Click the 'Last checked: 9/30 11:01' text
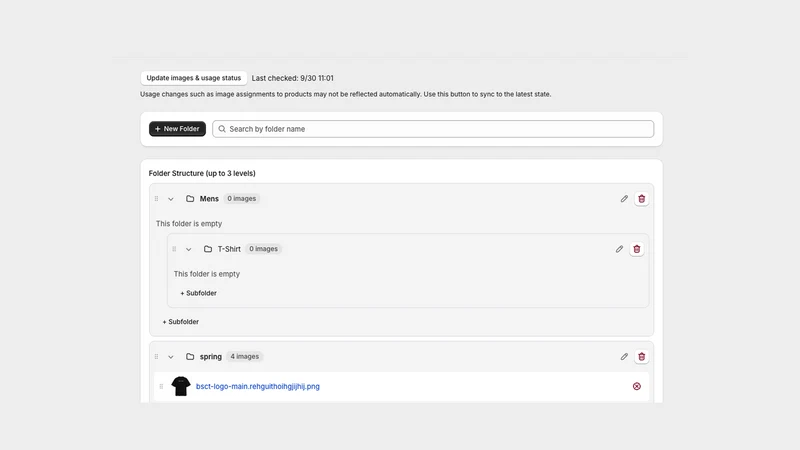This screenshot has height=450, width=800. click(x=292, y=78)
